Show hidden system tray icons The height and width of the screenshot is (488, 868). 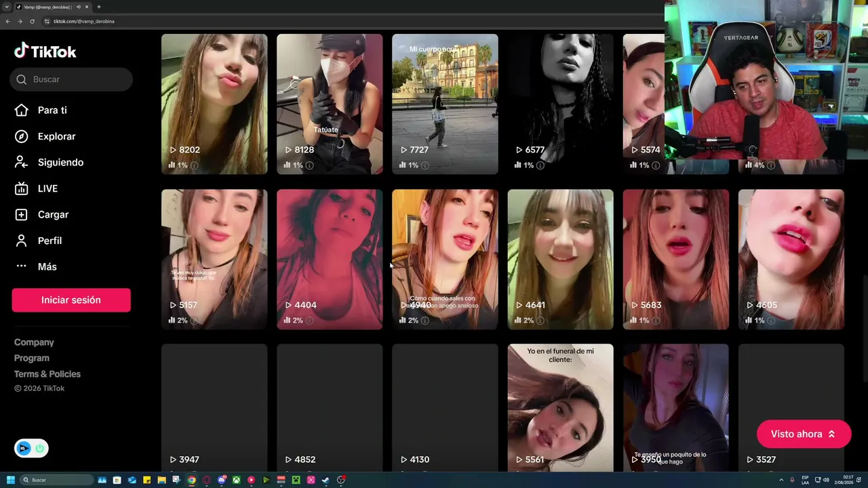coord(781,480)
